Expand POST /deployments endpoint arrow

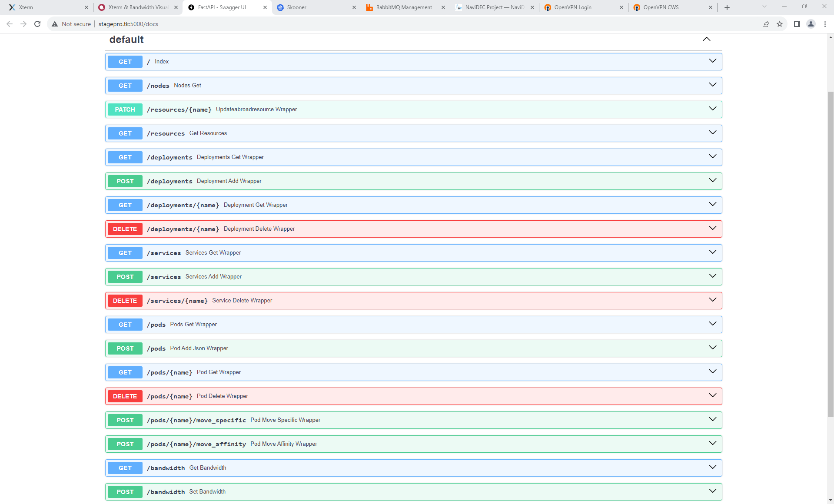point(713,180)
